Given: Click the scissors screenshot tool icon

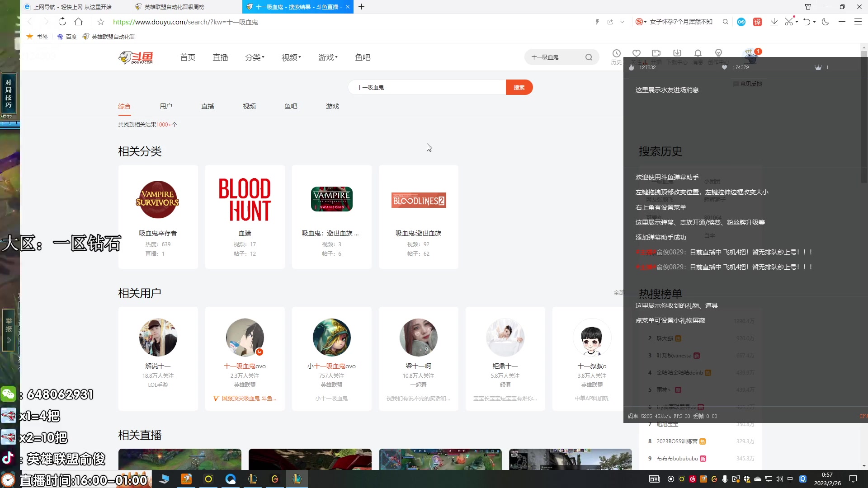Looking at the screenshot, I should tap(789, 22).
